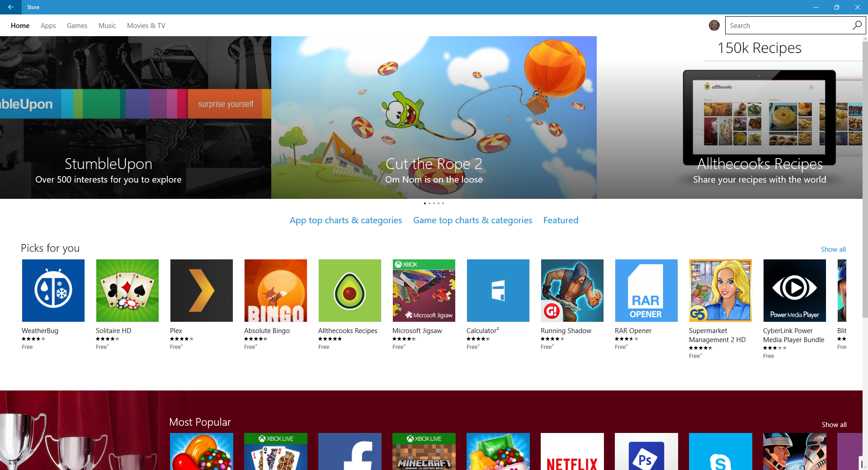Switch to the Music tab
Screen dimensions: 868x470
[107, 26]
